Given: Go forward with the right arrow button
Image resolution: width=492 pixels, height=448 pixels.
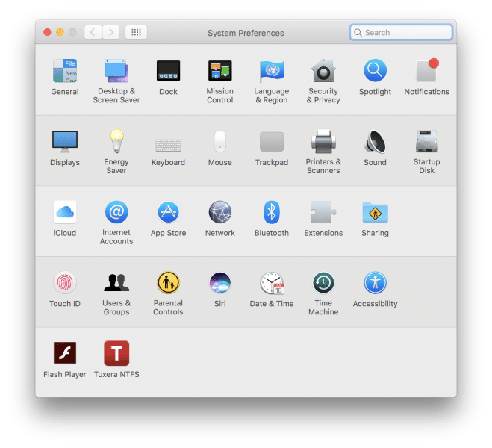Looking at the screenshot, I should click(110, 32).
